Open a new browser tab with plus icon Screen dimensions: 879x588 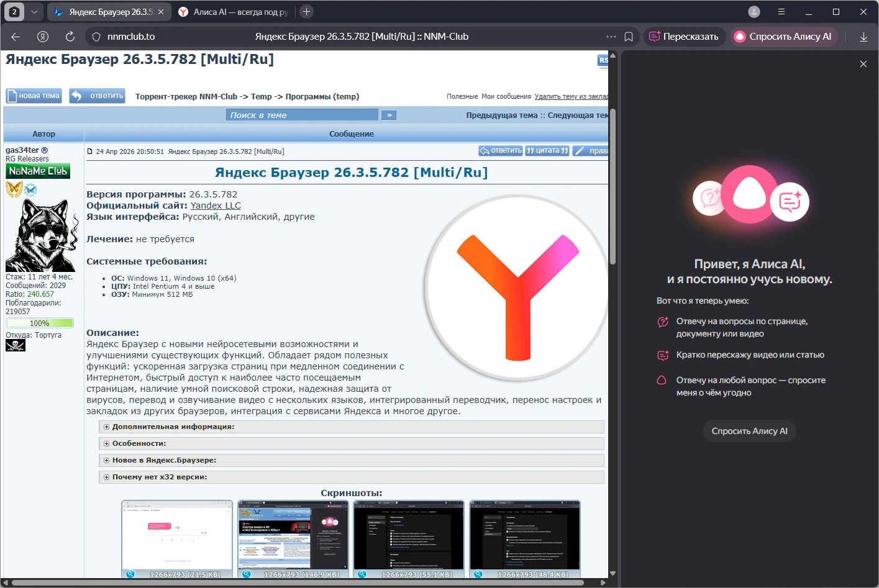(306, 11)
